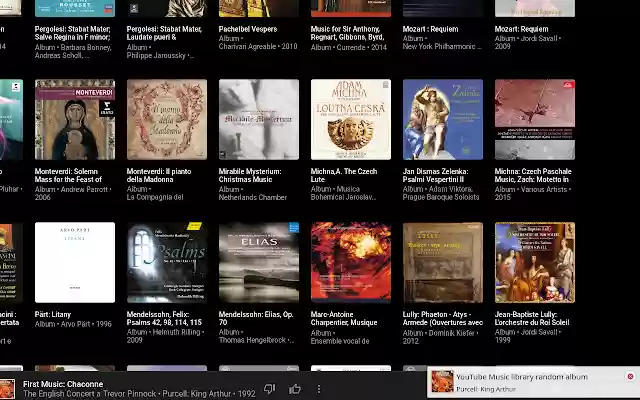Click 'Mirabile Mysterium: Christmas Music' title
The height and width of the screenshot is (400, 640).
pos(250,175)
